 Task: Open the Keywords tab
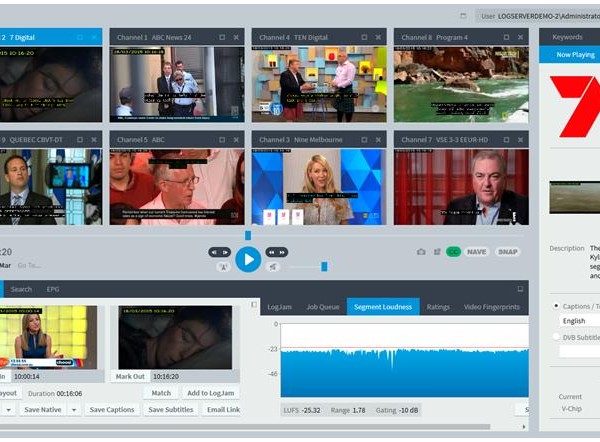coord(567,37)
